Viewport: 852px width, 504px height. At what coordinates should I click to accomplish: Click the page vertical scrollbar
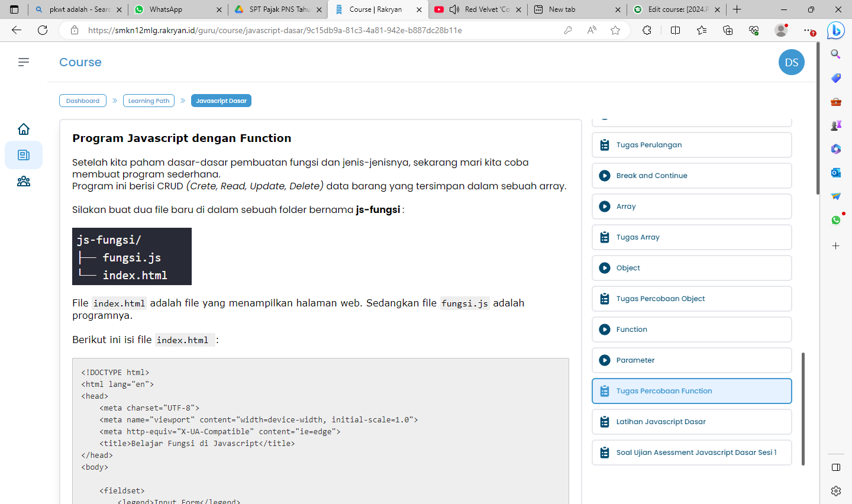point(818,118)
